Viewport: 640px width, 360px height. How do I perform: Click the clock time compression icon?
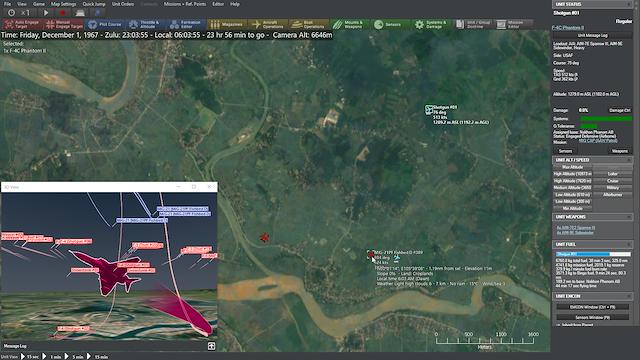(x=11, y=13)
